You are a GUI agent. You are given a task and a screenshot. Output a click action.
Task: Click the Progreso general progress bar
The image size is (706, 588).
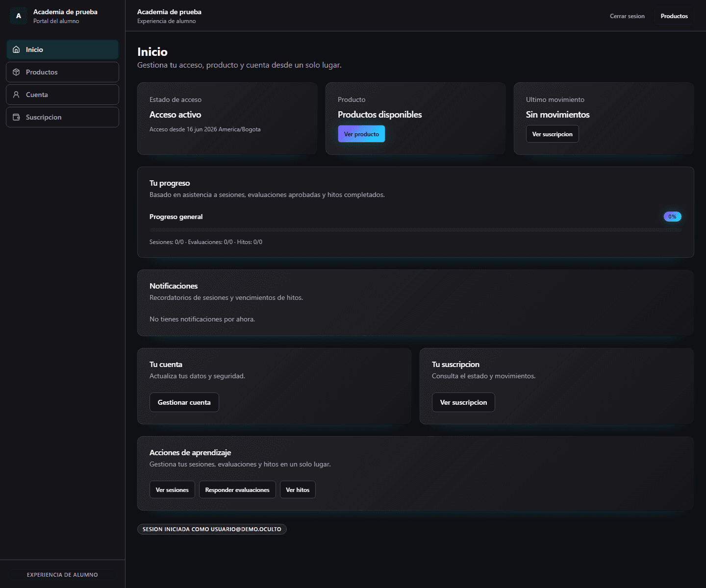(415, 230)
